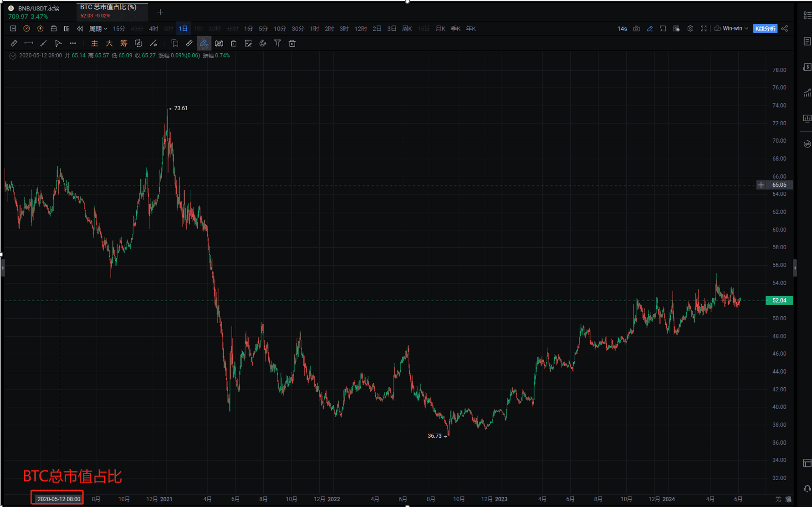Open chart settings hexagon icon

pyautogui.click(x=690, y=29)
